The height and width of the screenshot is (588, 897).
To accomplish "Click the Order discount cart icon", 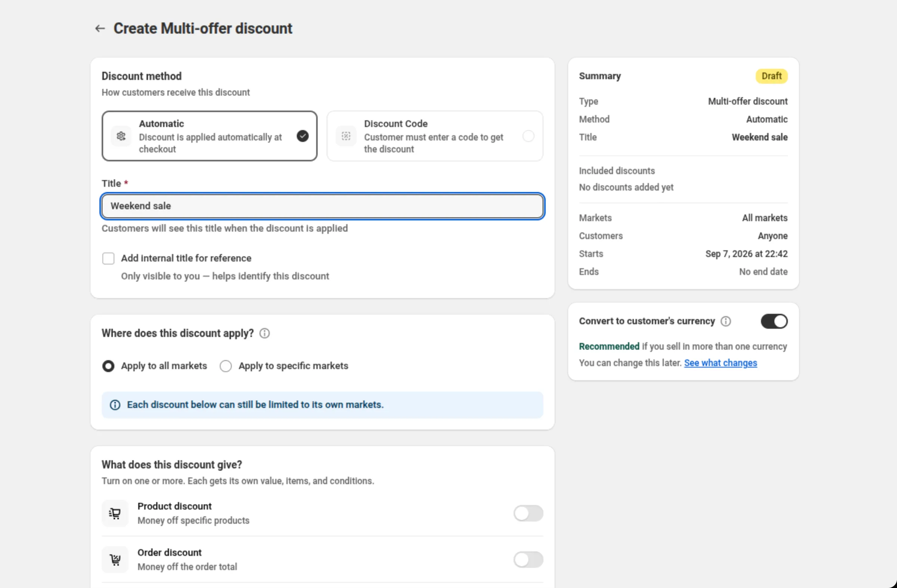I will [115, 560].
